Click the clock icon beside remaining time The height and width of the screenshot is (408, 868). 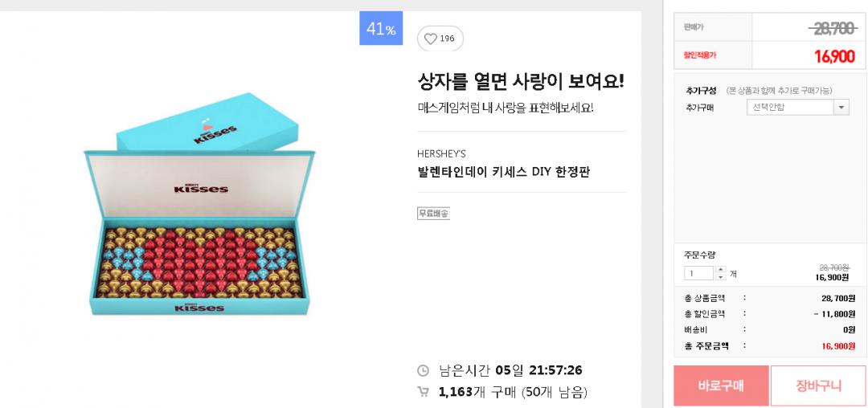point(423,370)
